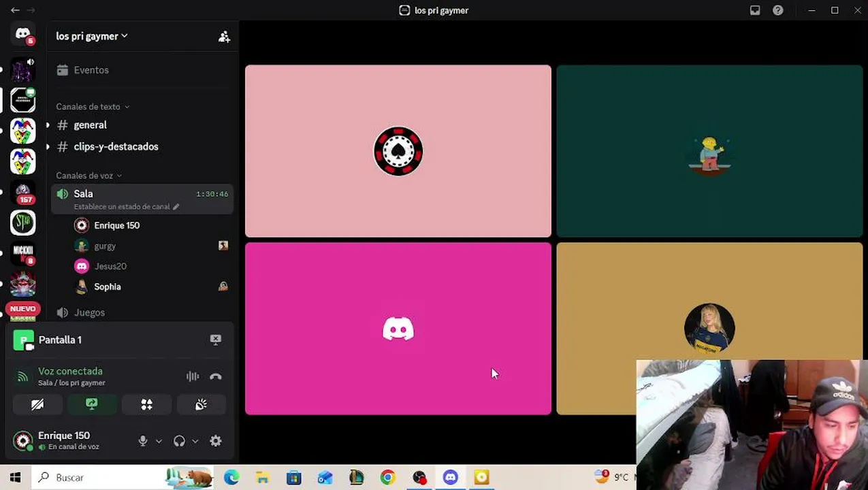
Task: Click the Establece un estado de canal link
Action: pos(122,207)
